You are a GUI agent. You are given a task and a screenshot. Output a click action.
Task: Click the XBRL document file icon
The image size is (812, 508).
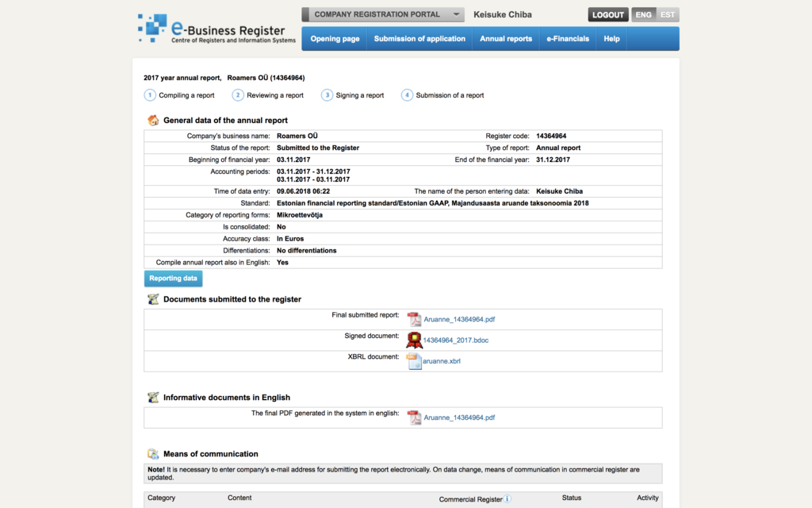(414, 361)
